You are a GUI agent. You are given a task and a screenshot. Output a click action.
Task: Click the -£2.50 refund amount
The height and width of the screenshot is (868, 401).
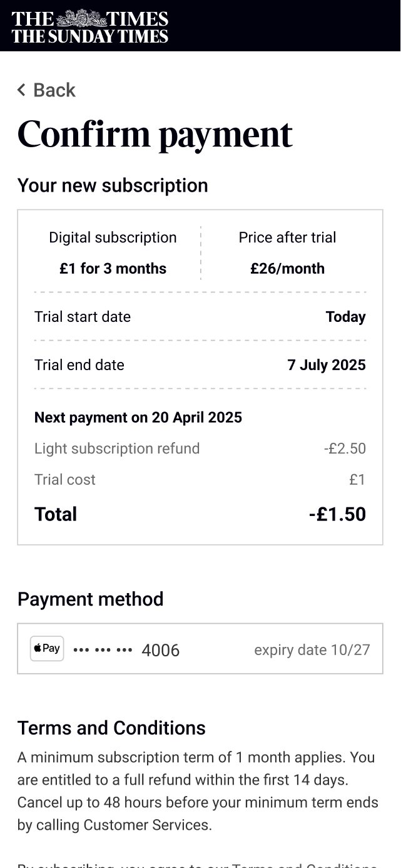coord(345,448)
